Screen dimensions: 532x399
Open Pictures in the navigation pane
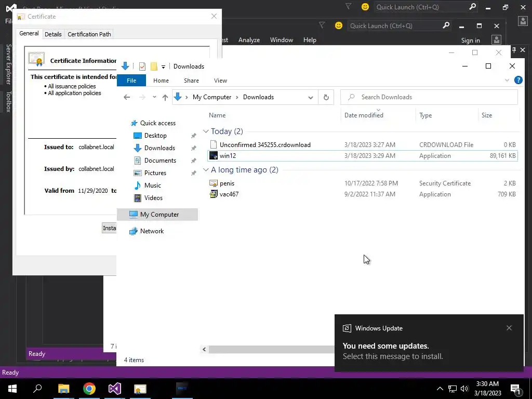[155, 173]
